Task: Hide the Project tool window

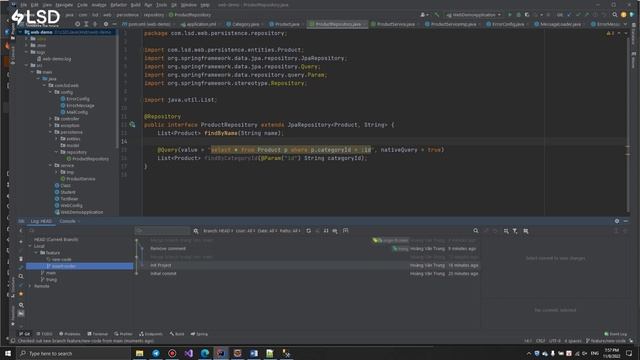Action: tap(114, 24)
